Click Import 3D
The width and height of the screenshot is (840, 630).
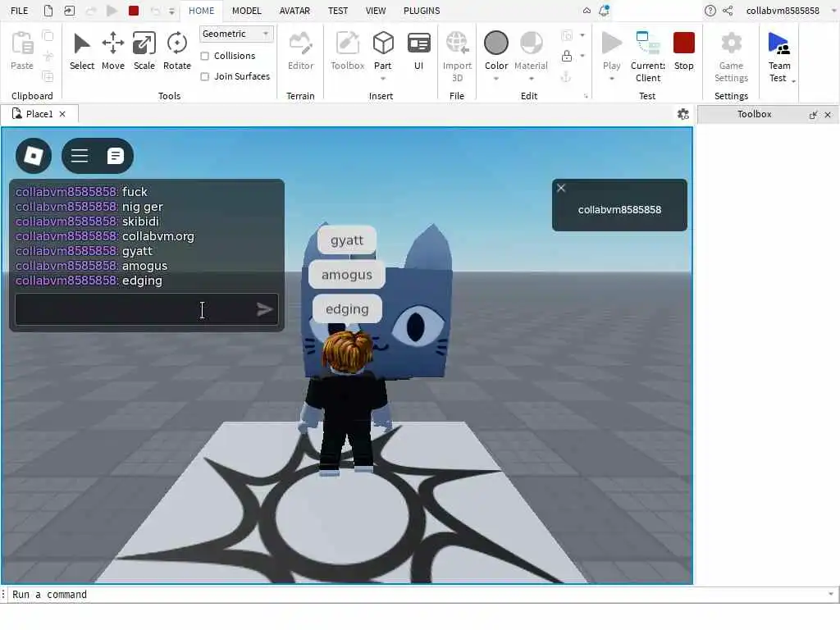(457, 57)
